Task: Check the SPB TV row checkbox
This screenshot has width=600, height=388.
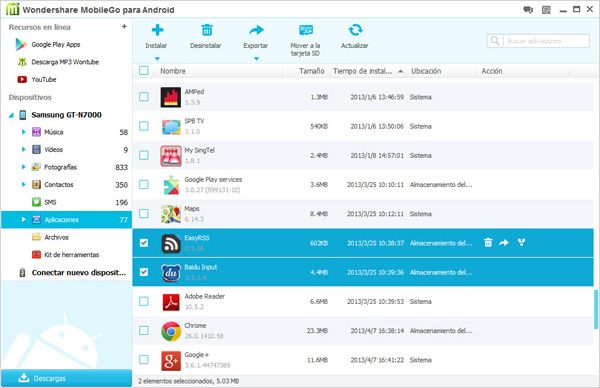Action: tap(144, 126)
